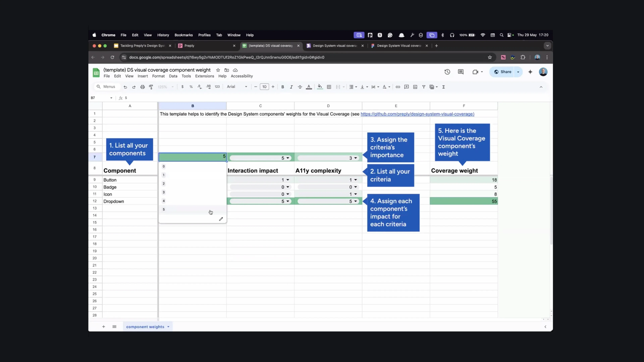This screenshot has width=644, height=362.
Task: Create a filter with the funnel icon
Action: pyautogui.click(x=424, y=87)
